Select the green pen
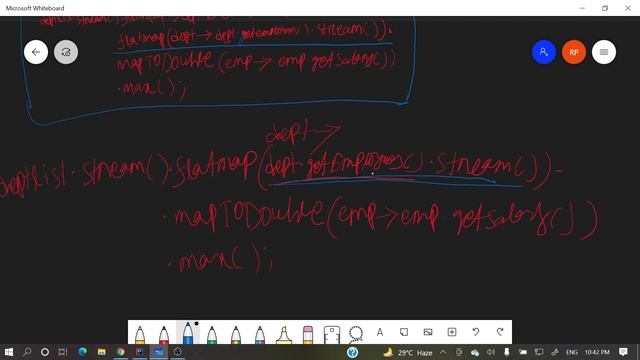The width and height of the screenshot is (640, 360). pyautogui.click(x=212, y=334)
